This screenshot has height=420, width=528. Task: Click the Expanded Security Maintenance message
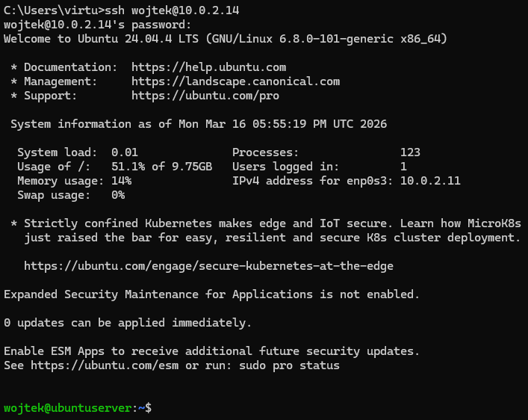pyautogui.click(x=212, y=294)
